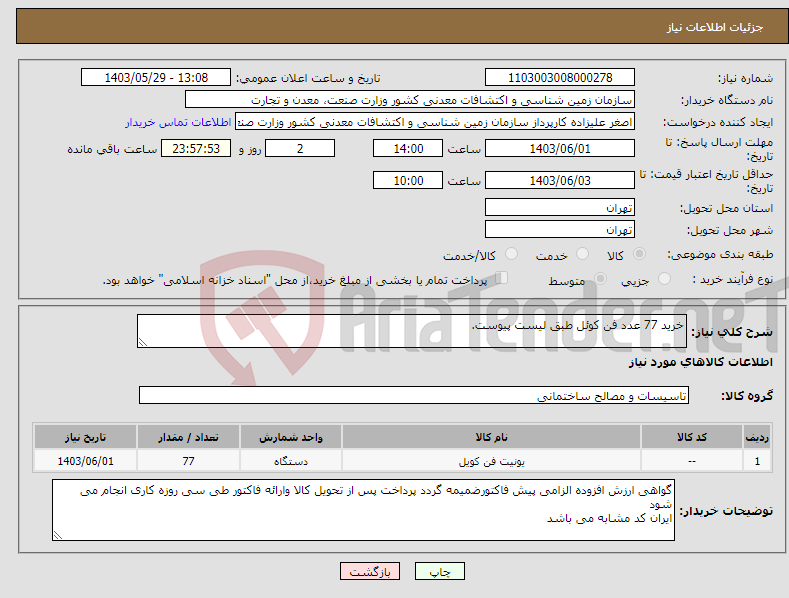The width and height of the screenshot is (789, 598).
Task: Click the quantity cell 77
Action: (188, 461)
